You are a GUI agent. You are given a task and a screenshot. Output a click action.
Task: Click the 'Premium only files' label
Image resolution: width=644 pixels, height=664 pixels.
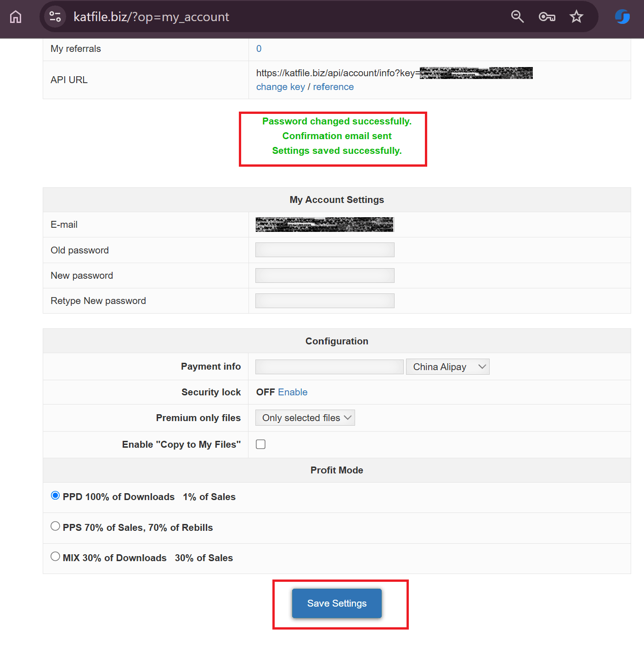198,418
